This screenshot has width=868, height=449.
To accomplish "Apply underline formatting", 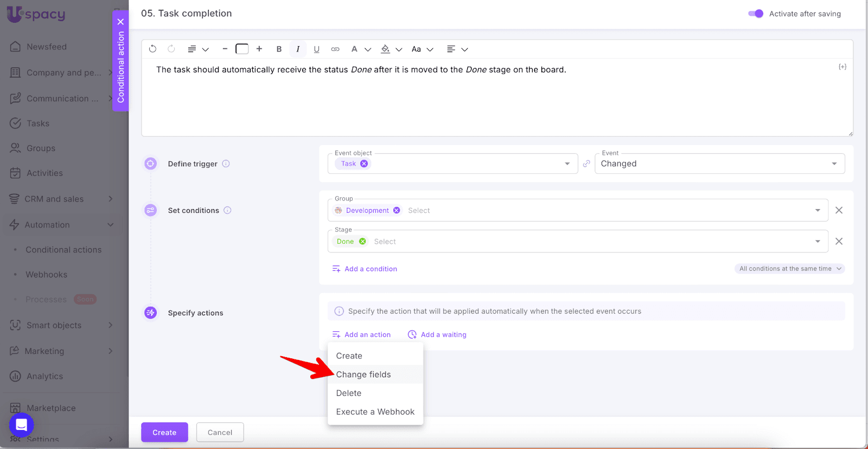I will click(316, 49).
